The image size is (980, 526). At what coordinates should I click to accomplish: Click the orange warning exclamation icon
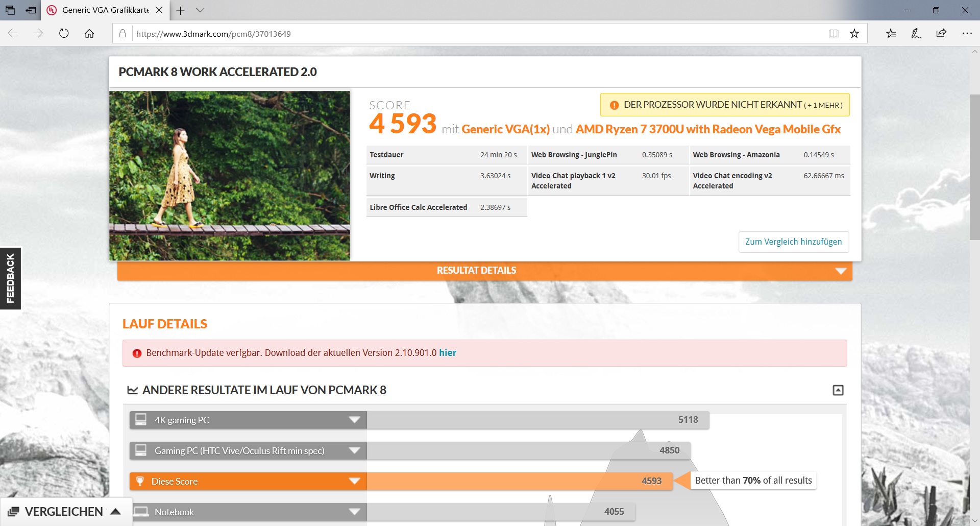pos(614,105)
